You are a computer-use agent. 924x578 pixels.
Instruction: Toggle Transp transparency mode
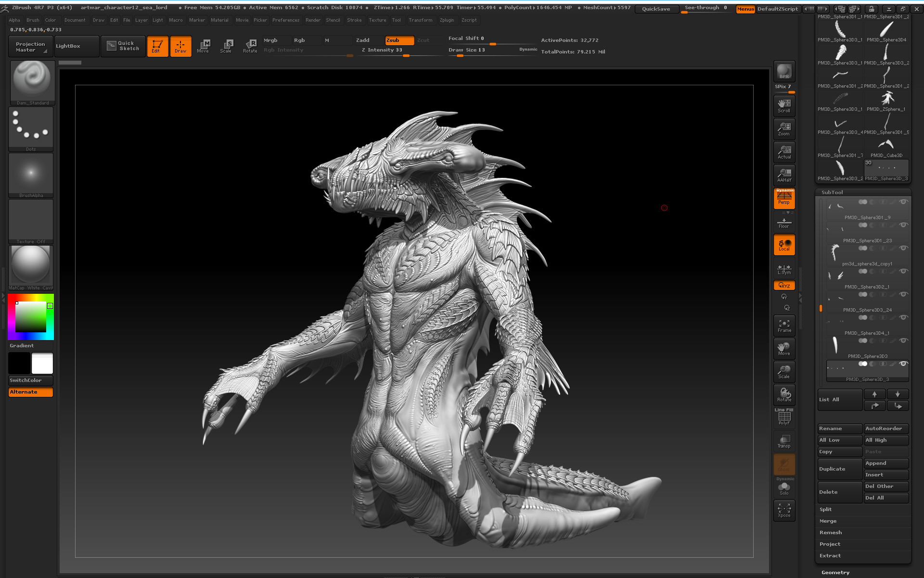(784, 441)
